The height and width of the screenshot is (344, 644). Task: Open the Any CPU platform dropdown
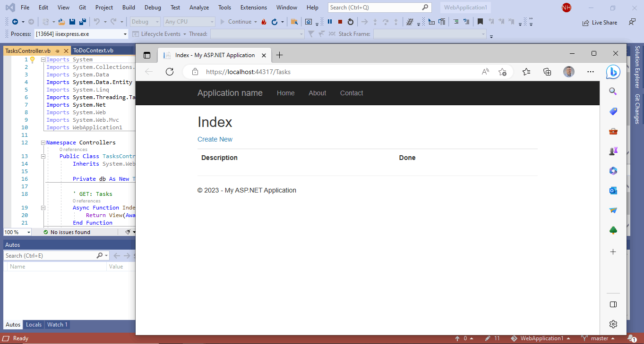pos(189,21)
